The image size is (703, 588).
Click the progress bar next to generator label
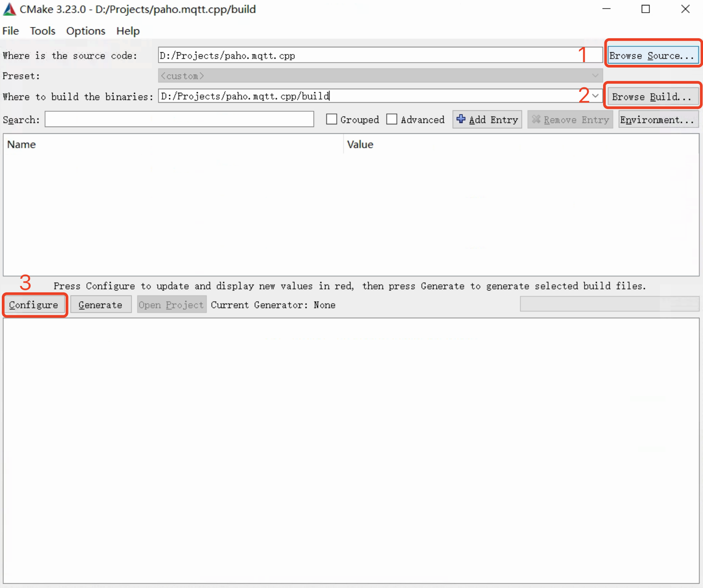pyautogui.click(x=610, y=304)
